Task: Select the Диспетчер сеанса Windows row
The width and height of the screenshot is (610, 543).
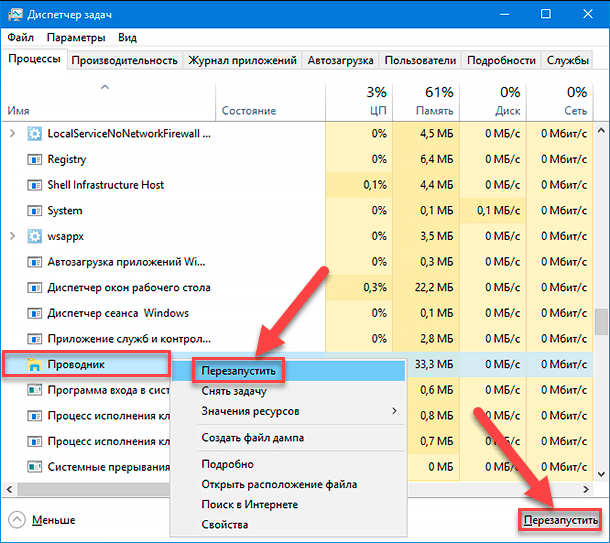Action: pyautogui.click(x=297, y=314)
